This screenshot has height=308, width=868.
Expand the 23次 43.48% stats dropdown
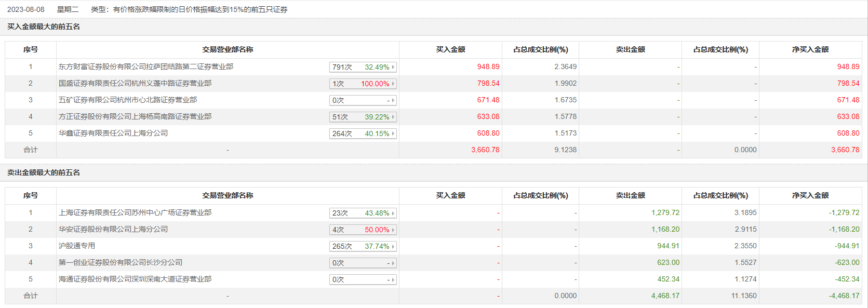(x=363, y=213)
